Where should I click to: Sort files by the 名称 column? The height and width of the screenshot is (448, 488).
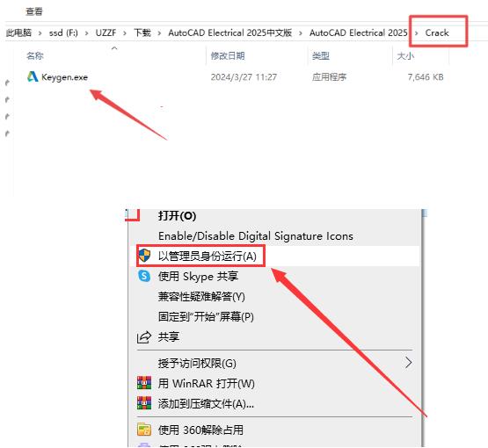(35, 56)
